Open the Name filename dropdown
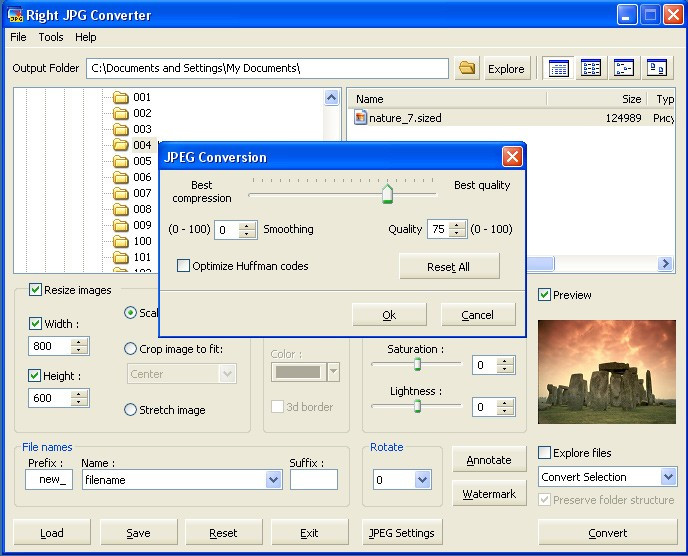The height and width of the screenshot is (556, 688). click(273, 480)
